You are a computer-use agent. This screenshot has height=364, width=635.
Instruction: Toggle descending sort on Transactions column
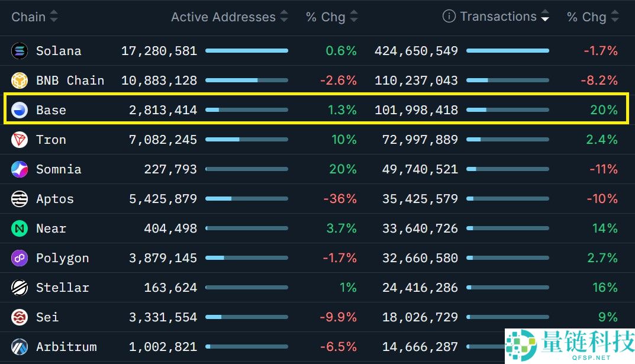coord(544,17)
